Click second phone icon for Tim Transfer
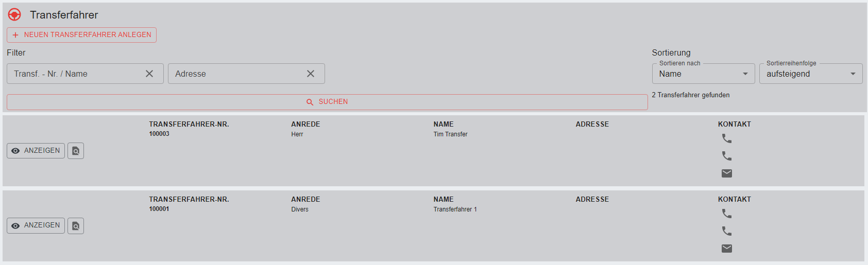The image size is (868, 265). coord(726,156)
